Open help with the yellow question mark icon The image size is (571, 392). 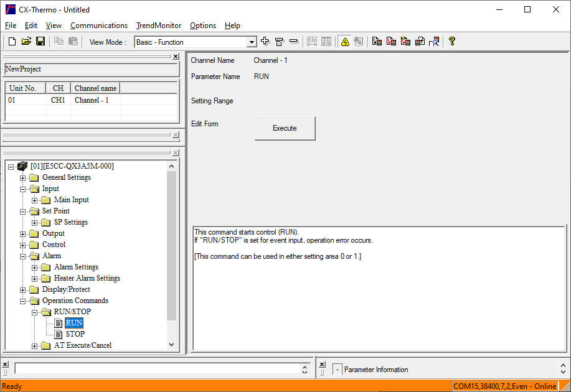tap(452, 41)
